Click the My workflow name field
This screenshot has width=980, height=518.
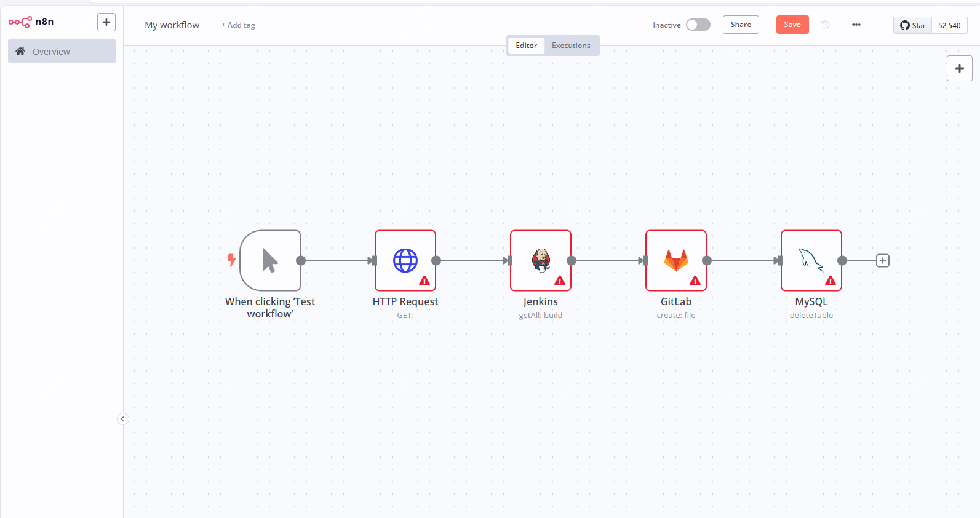pos(172,25)
